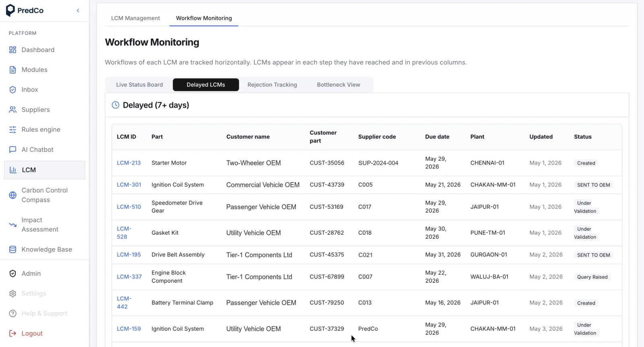Switch to the LCM Management tab
Image resolution: width=644 pixels, height=347 pixels.
(135, 18)
